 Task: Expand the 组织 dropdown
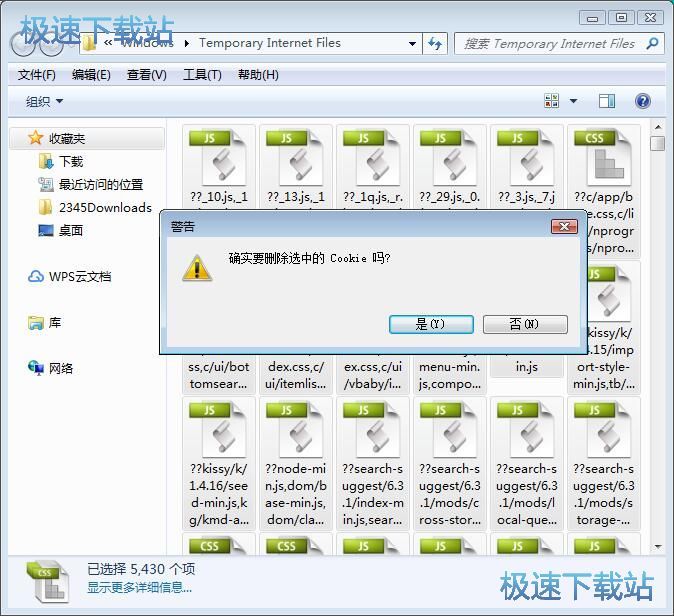pyautogui.click(x=44, y=101)
